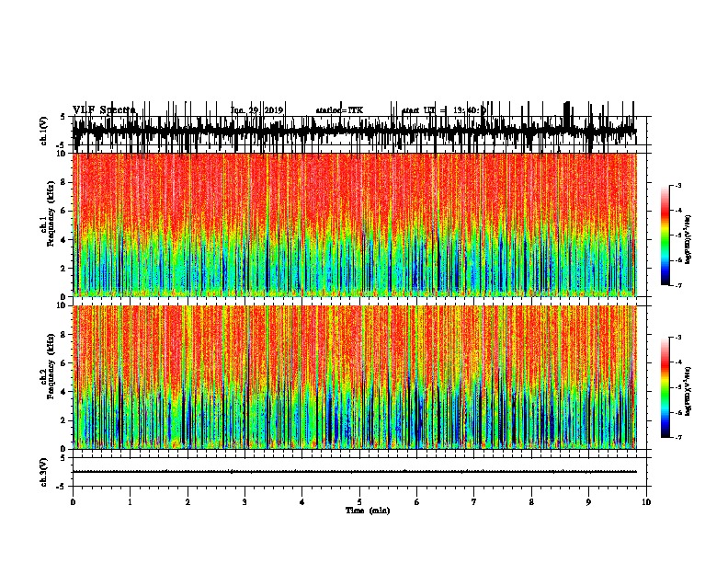Click the 'start UT = 13:40:0' header text
Viewport: 728px width, 563px height.
[x=444, y=110]
